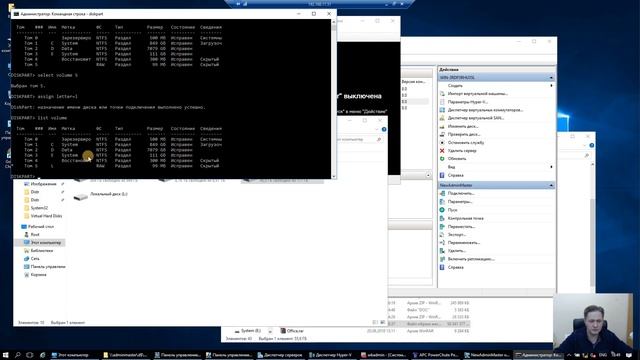The height and width of the screenshot is (360, 640).
Task: Open Help (Справка) under server actions
Action: coord(455,175)
